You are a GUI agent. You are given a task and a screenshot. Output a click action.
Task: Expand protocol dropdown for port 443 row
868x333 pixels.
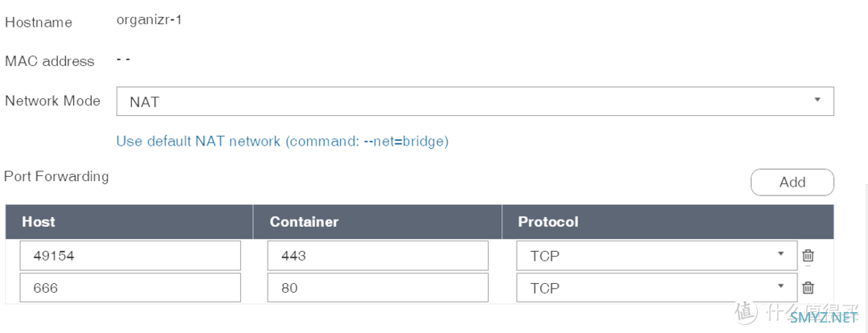click(x=657, y=256)
